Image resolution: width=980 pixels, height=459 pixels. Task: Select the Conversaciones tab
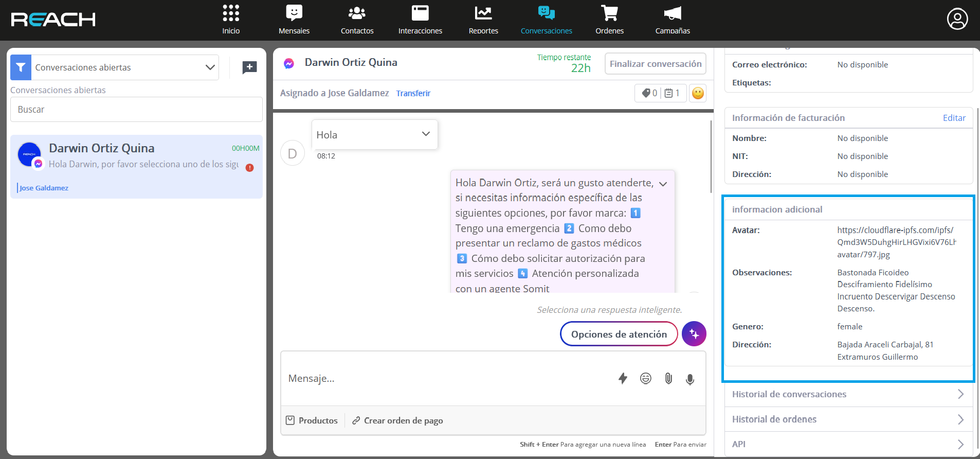pos(546,20)
